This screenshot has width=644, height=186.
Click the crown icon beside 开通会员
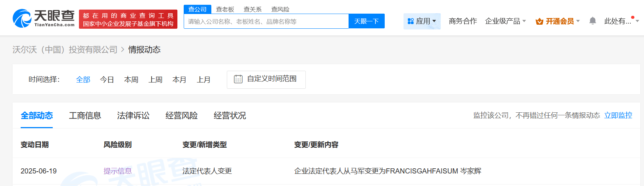tap(539, 21)
